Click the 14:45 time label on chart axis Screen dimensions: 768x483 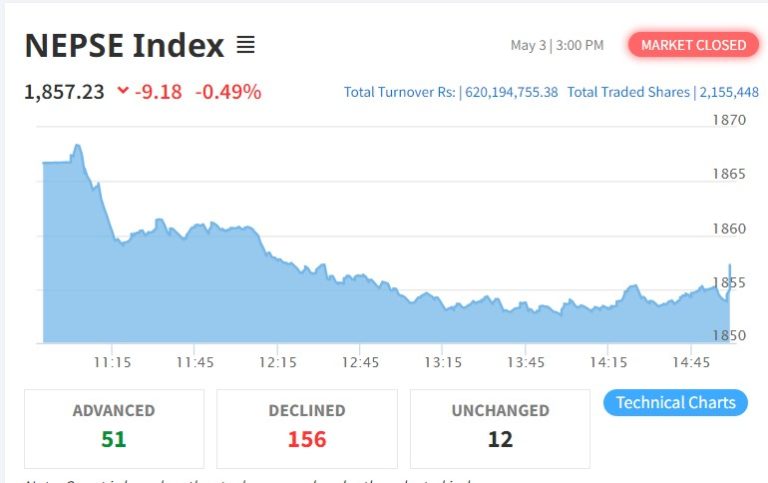693,362
